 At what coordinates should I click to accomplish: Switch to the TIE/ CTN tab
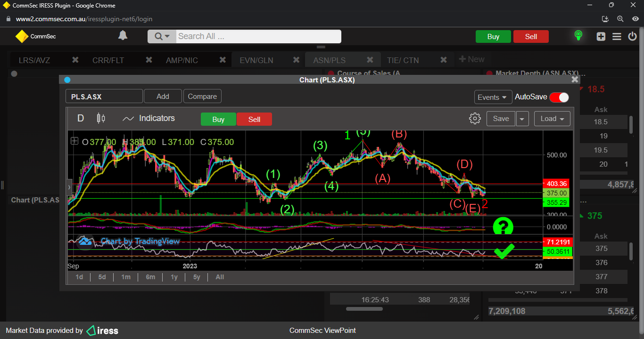click(403, 60)
